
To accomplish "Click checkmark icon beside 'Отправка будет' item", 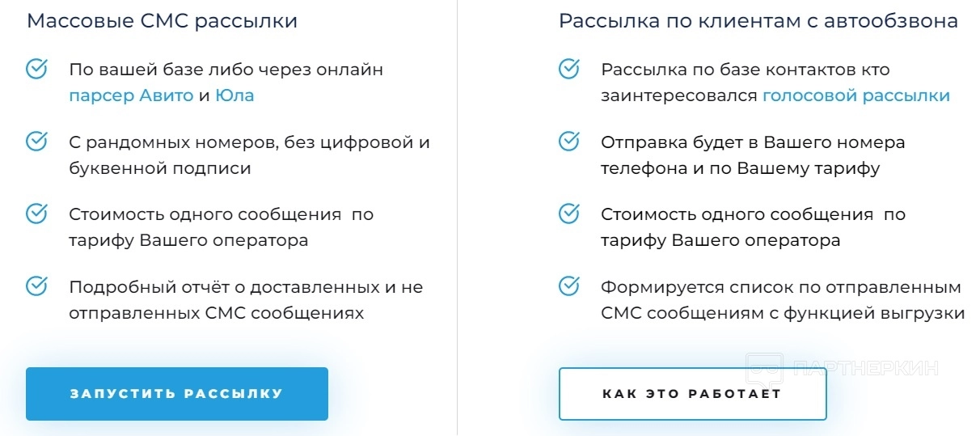I will click(569, 142).
